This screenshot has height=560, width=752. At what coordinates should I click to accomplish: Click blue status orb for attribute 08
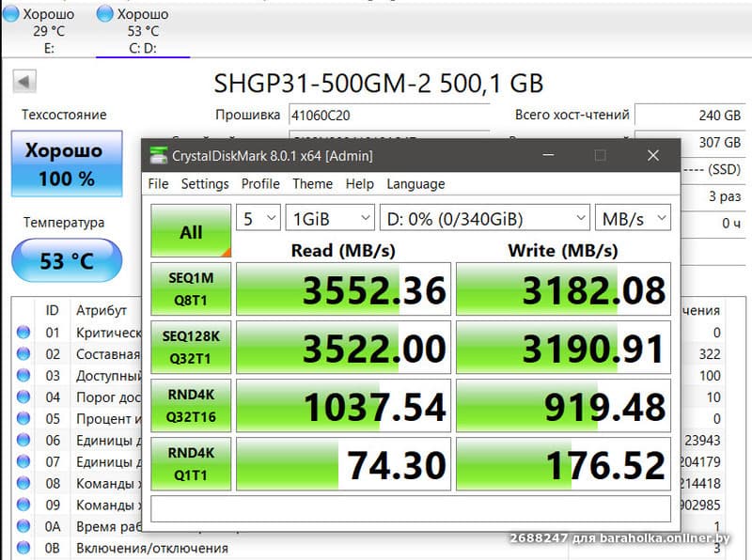tap(23, 483)
